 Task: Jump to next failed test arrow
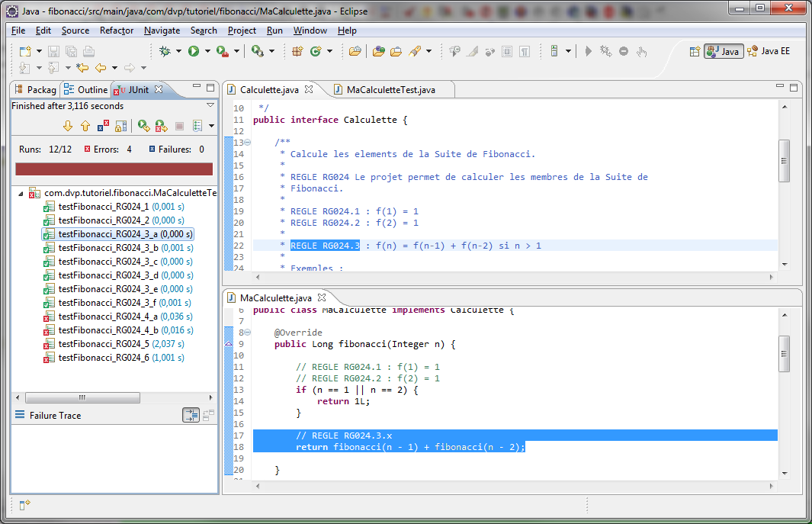66,126
